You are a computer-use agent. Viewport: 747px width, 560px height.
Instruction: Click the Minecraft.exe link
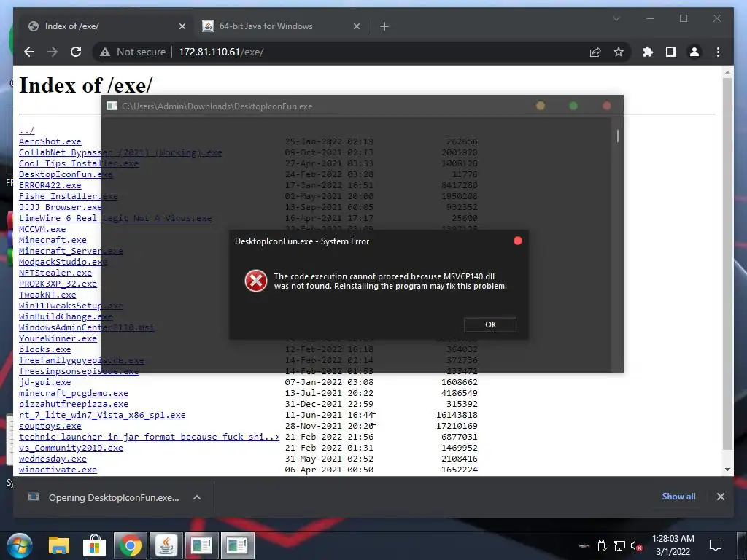(53, 240)
